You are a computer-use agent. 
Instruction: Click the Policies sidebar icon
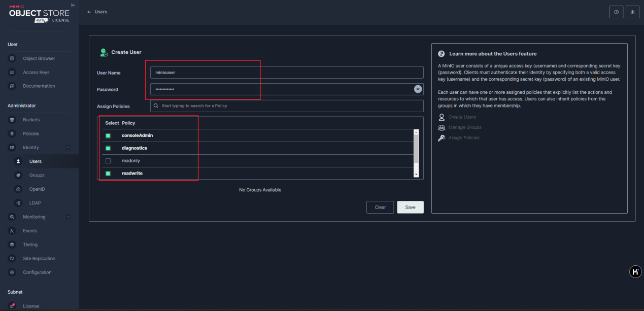click(12, 133)
